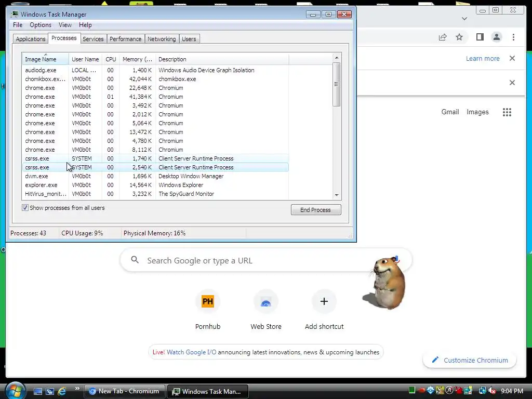Expand Quick Launch overflow chevron
Image resolution: width=532 pixels, height=399 pixels.
click(x=77, y=389)
